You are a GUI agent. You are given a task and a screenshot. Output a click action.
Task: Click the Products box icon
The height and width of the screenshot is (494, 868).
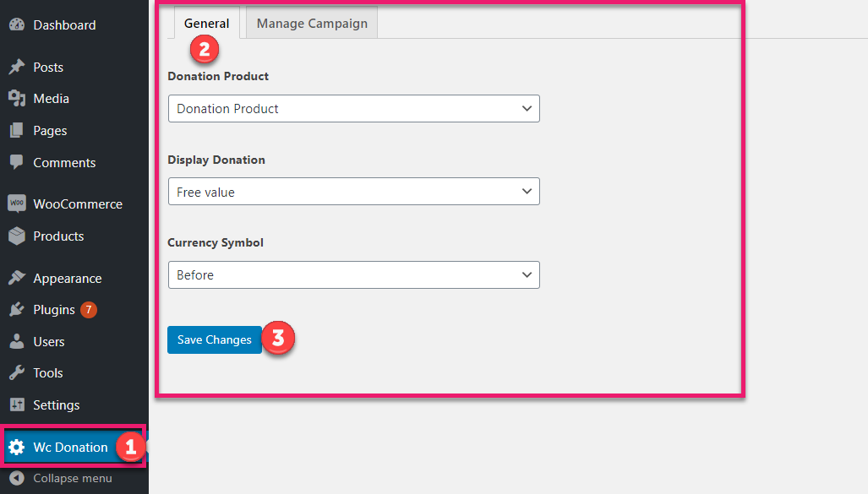(17, 236)
